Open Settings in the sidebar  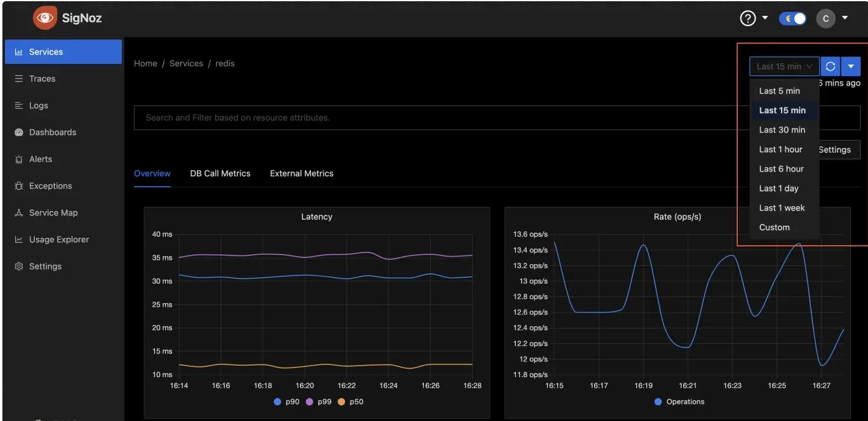[63, 266]
